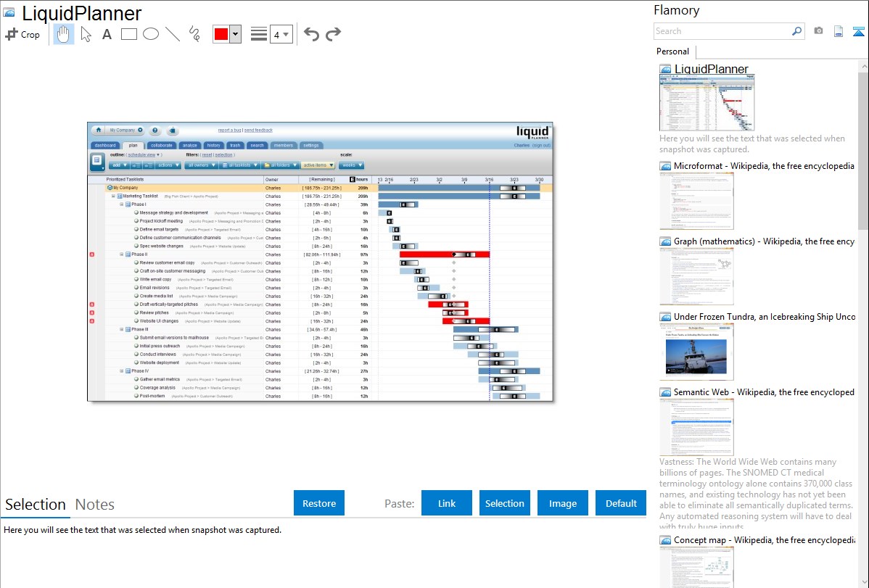Open the actions dropdown in snapshot toolbar
The image size is (869, 588).
point(168,165)
